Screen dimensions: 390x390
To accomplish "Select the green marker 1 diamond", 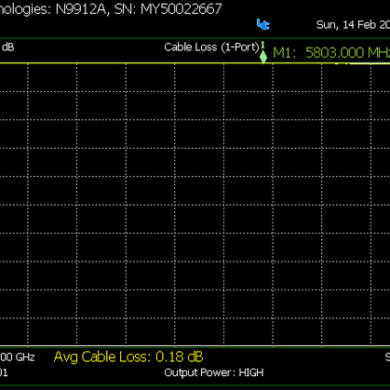I will (263, 57).
